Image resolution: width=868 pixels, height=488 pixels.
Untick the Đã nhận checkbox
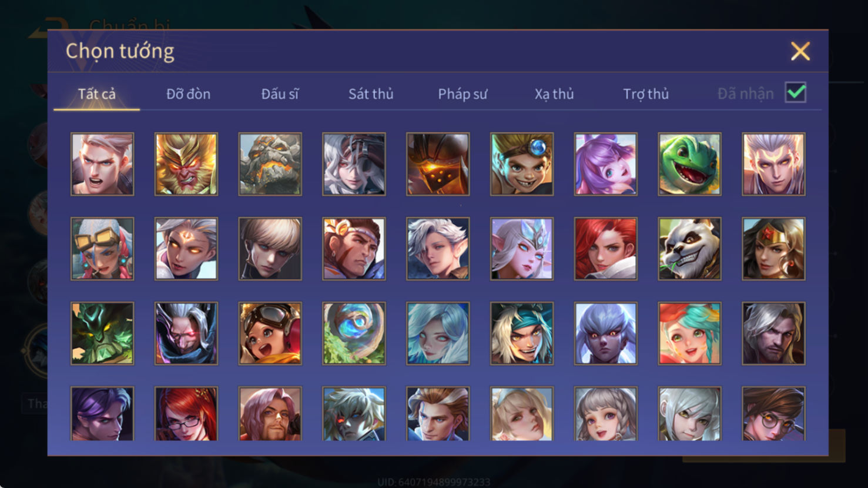click(796, 92)
